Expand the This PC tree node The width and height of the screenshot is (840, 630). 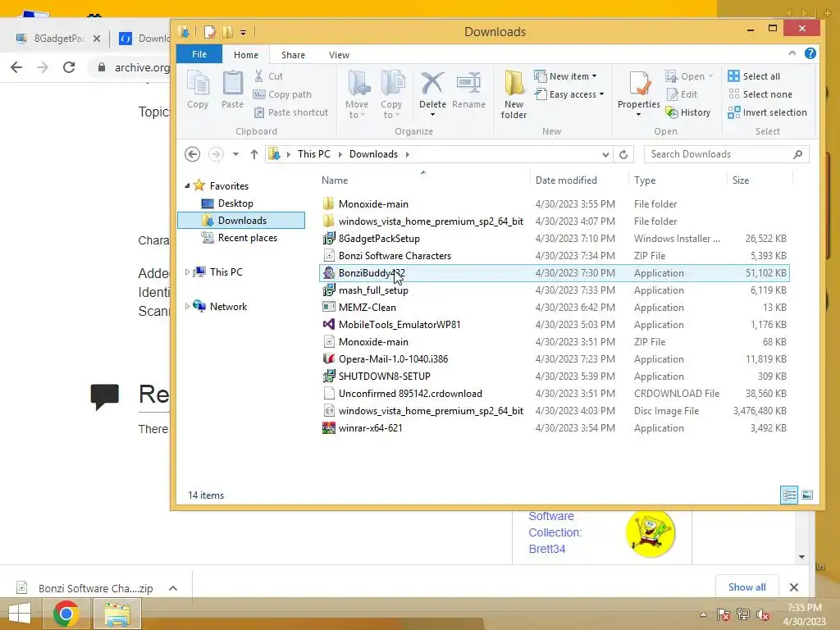pyautogui.click(x=187, y=272)
